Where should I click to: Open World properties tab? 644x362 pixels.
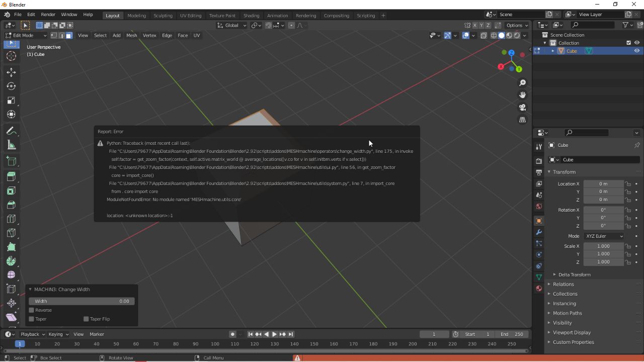coord(539,206)
